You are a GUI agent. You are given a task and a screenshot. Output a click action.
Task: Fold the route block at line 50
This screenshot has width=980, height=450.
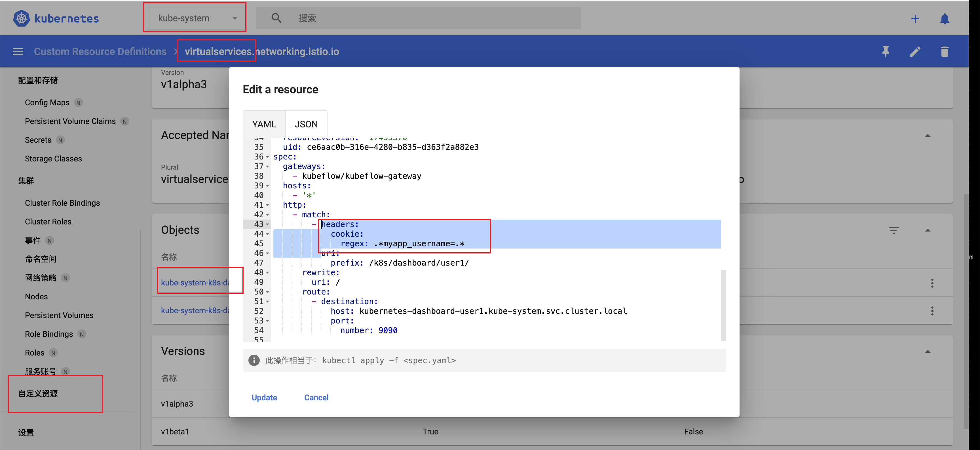[x=267, y=292]
